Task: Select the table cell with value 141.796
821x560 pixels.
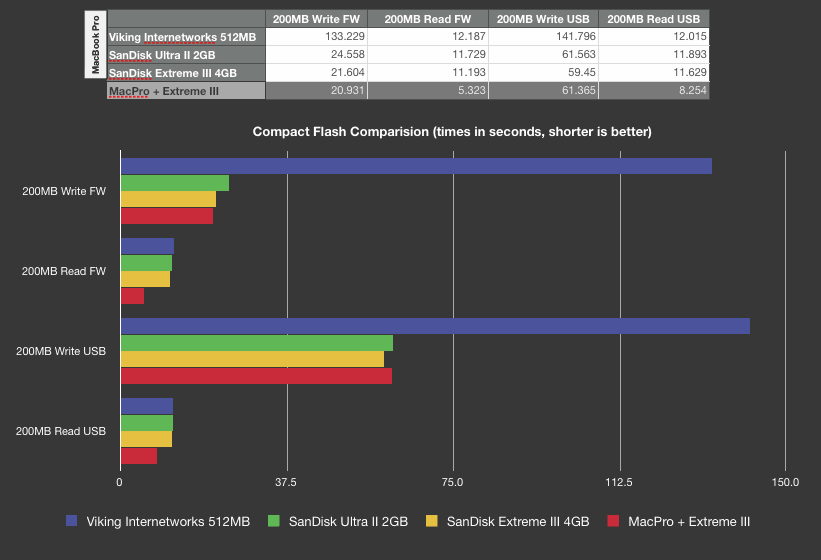Action: click(542, 37)
